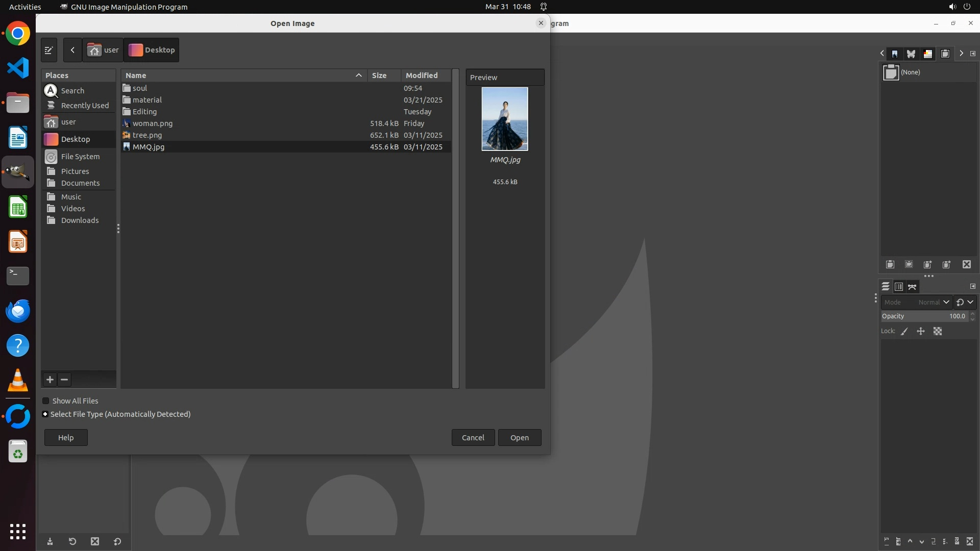Click the type-a-file-name pencil icon
The image size is (980, 551).
click(49, 50)
